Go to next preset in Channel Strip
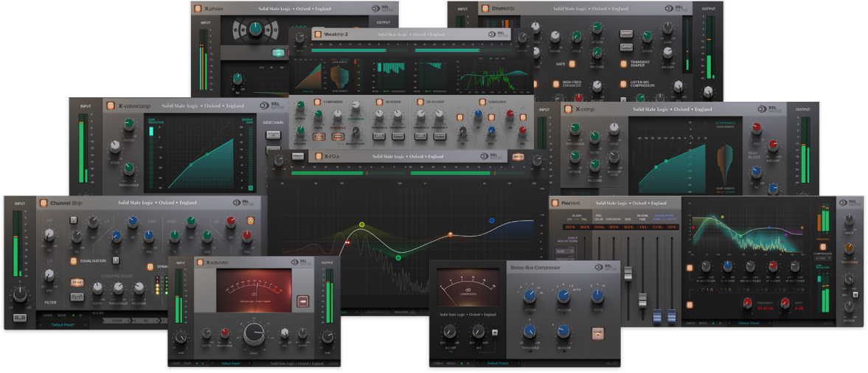Image resolution: width=868 pixels, height=373 pixels. [x=86, y=324]
